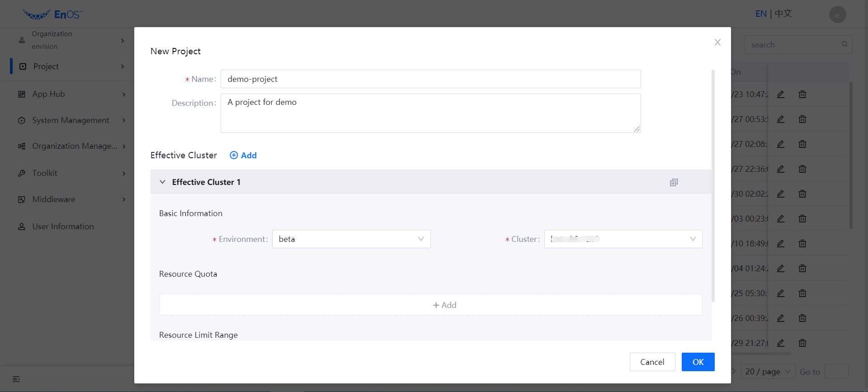Click the EnOS logo
Image resolution: width=868 pixels, height=392 pixels.
(52, 14)
